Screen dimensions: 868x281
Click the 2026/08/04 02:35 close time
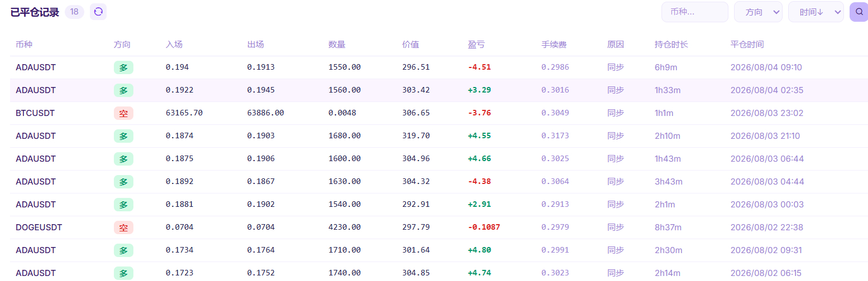(x=767, y=90)
